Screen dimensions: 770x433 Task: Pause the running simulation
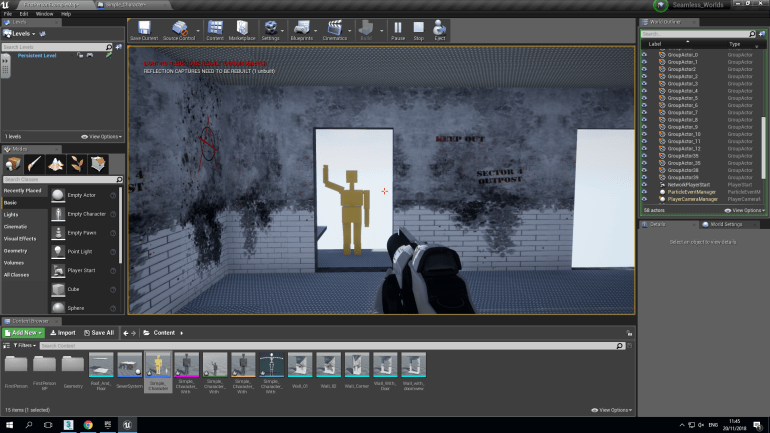click(x=398, y=30)
